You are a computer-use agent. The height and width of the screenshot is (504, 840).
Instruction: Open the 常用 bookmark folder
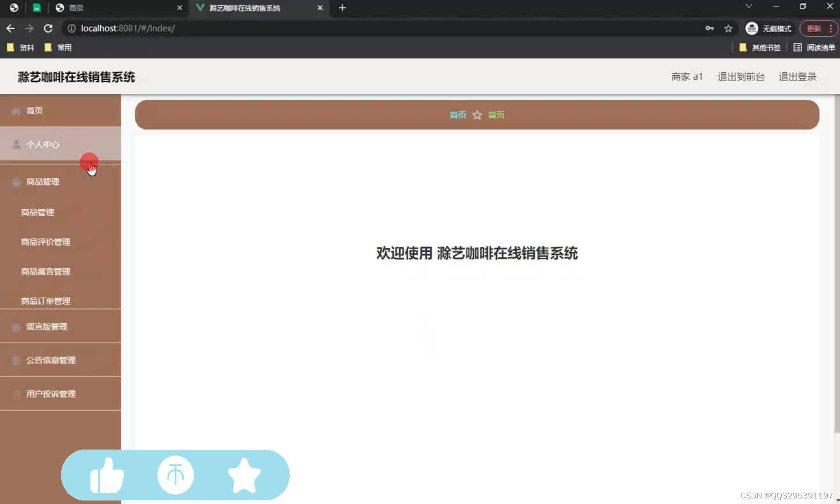pyautogui.click(x=58, y=48)
